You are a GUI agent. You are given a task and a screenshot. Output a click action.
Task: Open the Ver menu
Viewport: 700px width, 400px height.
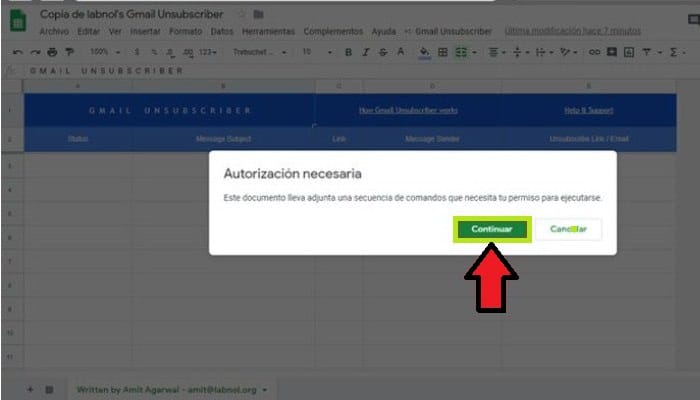click(x=115, y=31)
